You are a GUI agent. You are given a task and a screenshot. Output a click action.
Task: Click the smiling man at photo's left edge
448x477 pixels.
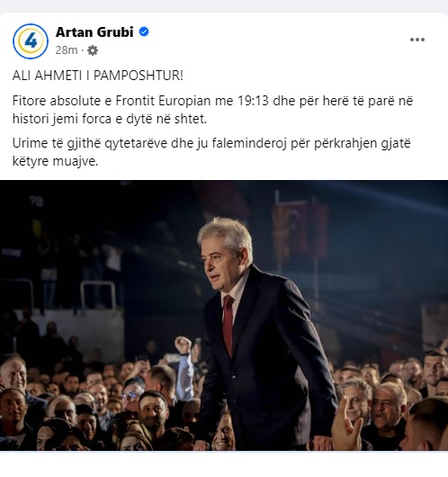[13, 375]
